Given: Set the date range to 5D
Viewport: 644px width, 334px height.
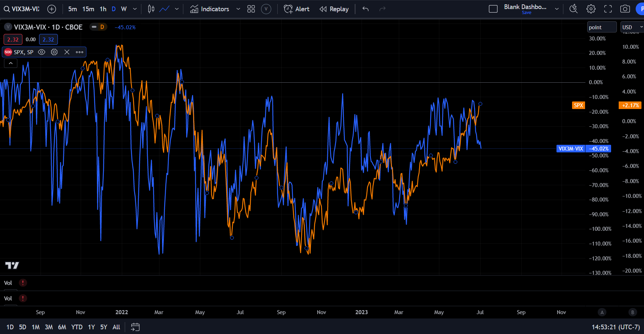Looking at the screenshot, I should click(22, 327).
